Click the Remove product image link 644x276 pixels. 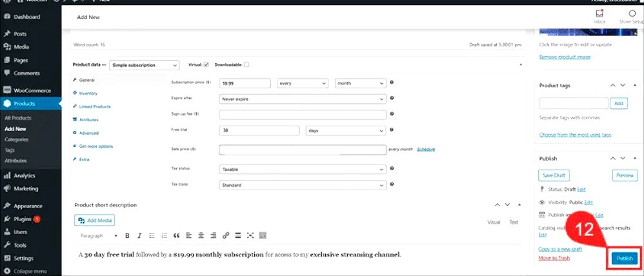(565, 57)
